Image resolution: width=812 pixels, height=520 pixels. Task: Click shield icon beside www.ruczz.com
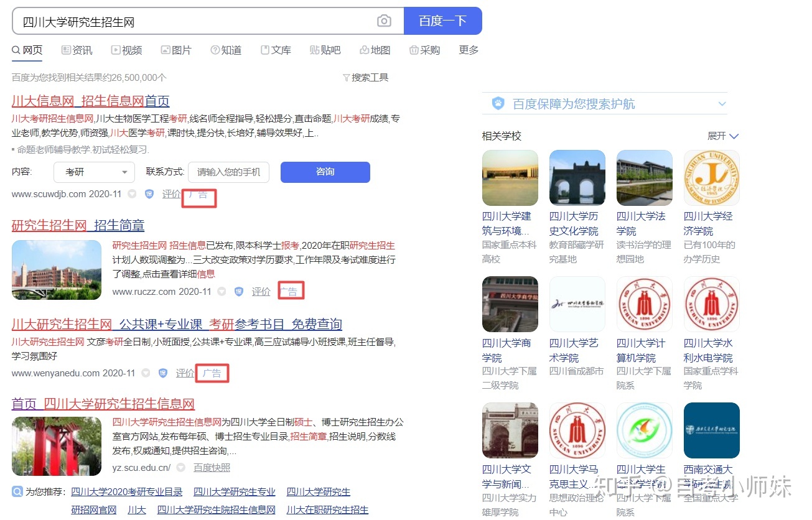pos(239,292)
